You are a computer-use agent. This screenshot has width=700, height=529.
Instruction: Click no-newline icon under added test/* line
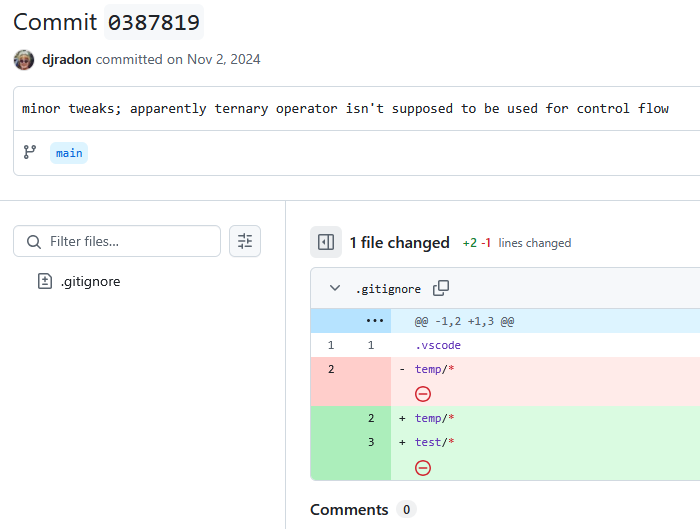[423, 467]
